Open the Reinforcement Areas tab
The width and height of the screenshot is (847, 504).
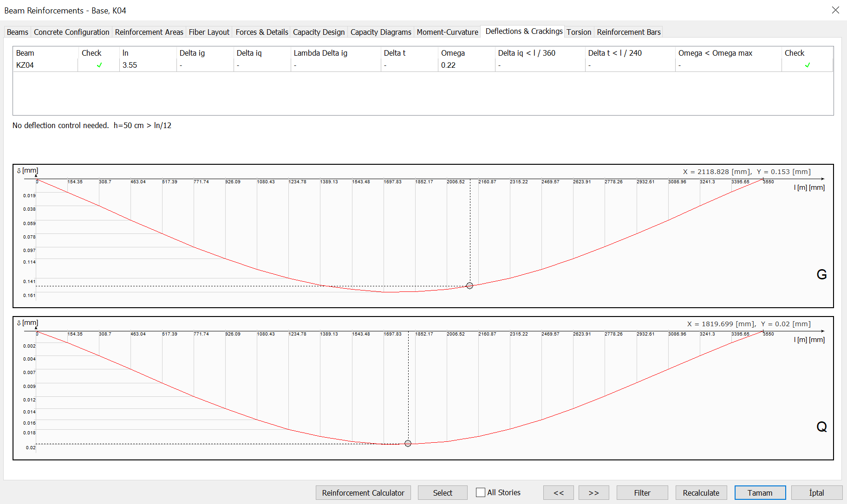(149, 32)
